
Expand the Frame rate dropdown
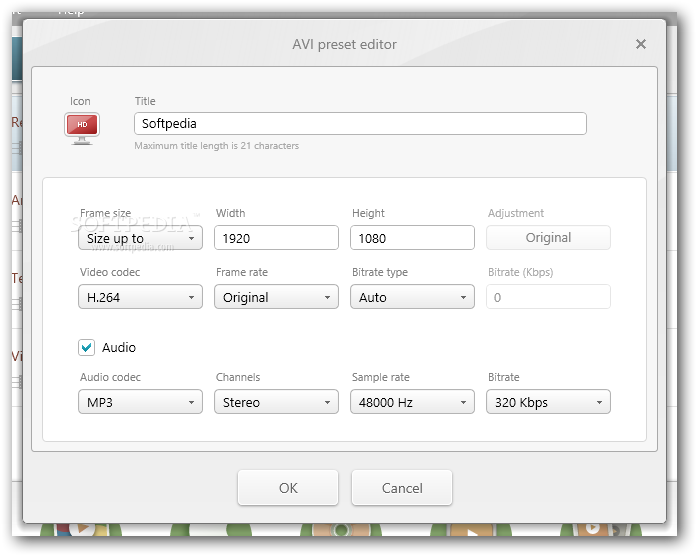pos(276,297)
